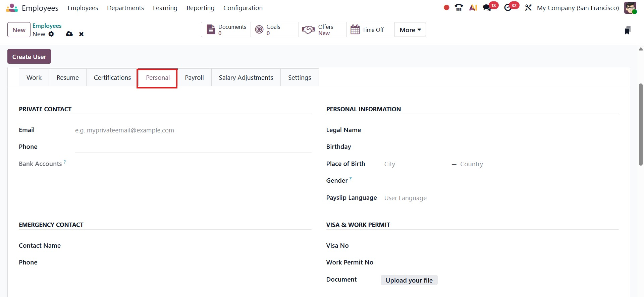Expand the More dropdown
The image size is (644, 297).
pos(410,30)
